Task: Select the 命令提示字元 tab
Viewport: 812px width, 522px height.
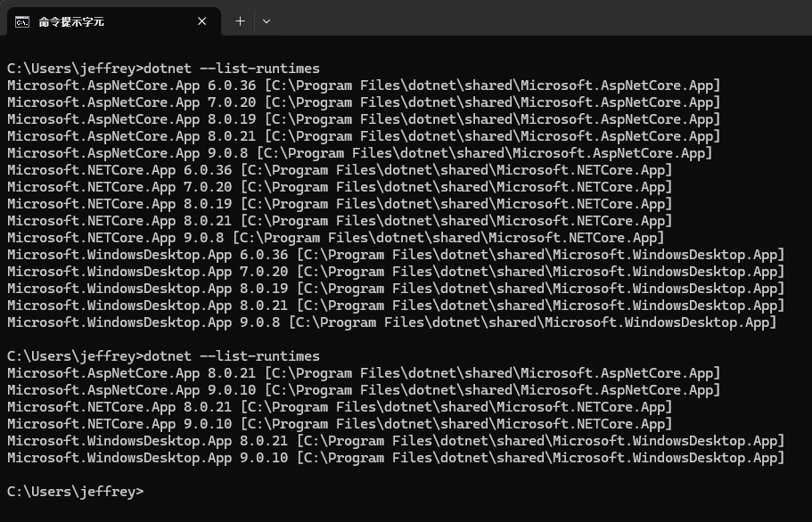Action: tap(98, 21)
